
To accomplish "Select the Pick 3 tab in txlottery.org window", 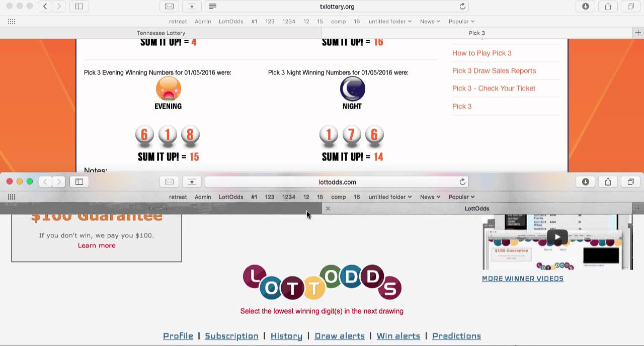I will [x=477, y=33].
